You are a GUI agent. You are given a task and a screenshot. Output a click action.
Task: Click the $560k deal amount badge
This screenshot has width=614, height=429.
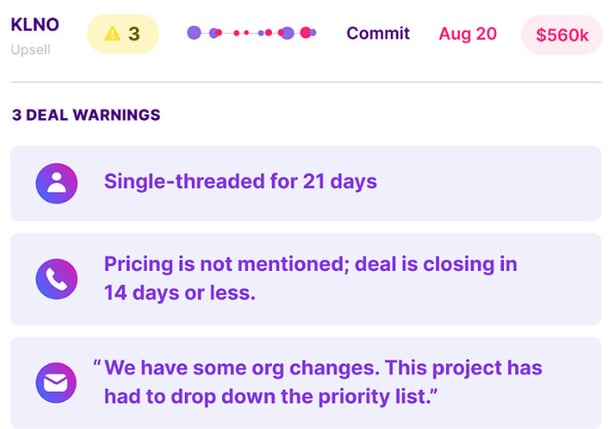coord(562,35)
